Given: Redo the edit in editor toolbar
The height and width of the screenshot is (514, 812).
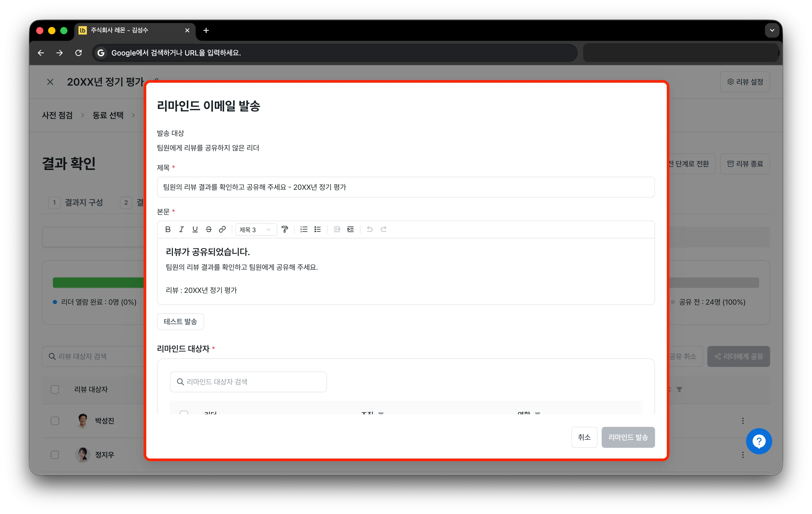Looking at the screenshot, I should pyautogui.click(x=384, y=229).
